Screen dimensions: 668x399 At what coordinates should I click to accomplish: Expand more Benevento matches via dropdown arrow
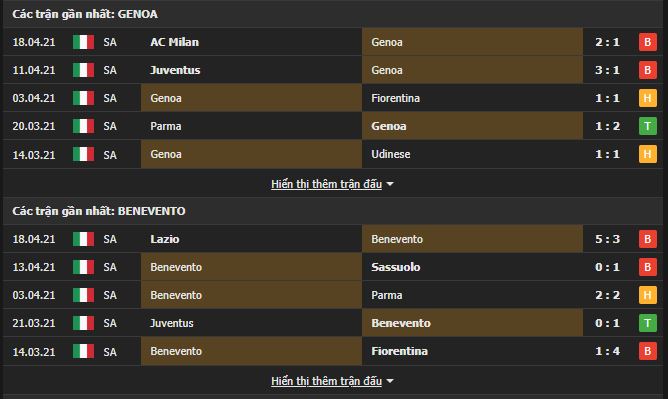point(390,381)
